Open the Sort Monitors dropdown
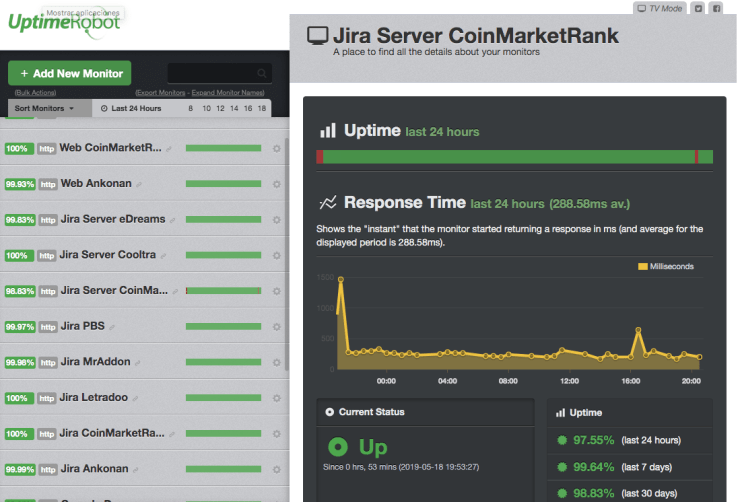The width and height of the screenshot is (740, 502). coord(47,108)
